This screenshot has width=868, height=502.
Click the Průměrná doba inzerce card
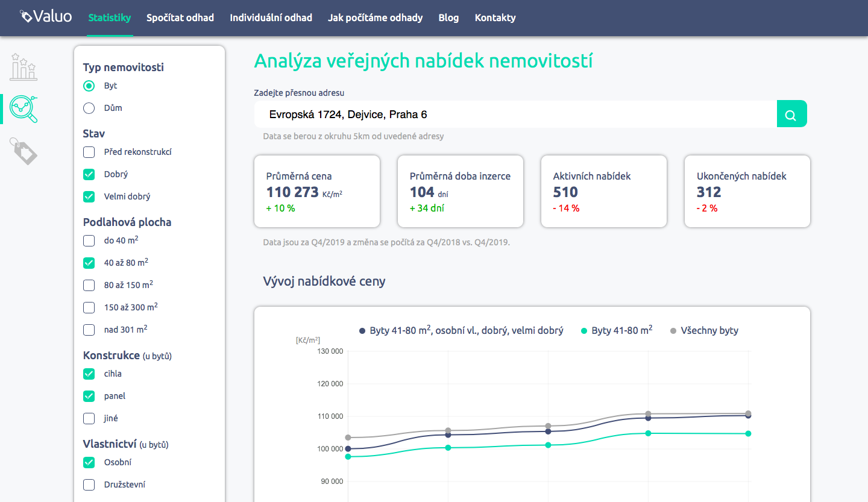coord(461,192)
